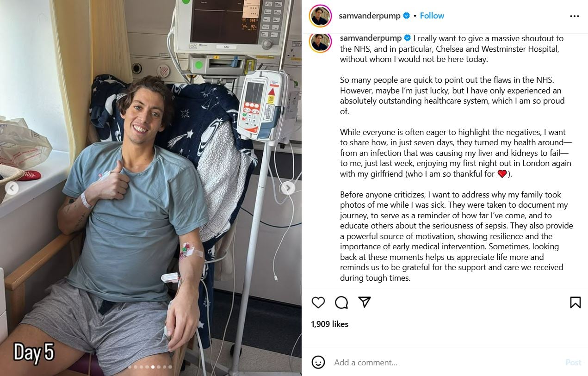Click the blue verified badge in the header
Viewport: 588px width, 376px height.
(x=407, y=16)
